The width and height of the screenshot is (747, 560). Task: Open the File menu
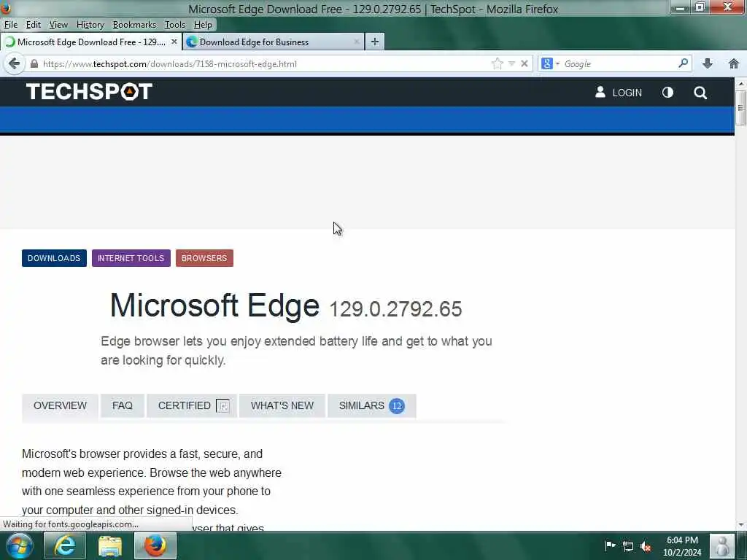(x=10, y=25)
